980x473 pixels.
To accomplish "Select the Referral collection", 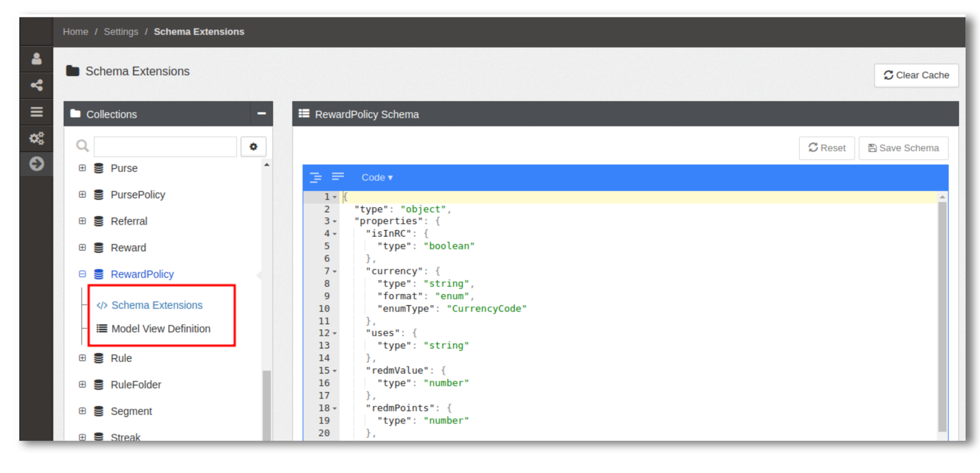I will pos(129,221).
